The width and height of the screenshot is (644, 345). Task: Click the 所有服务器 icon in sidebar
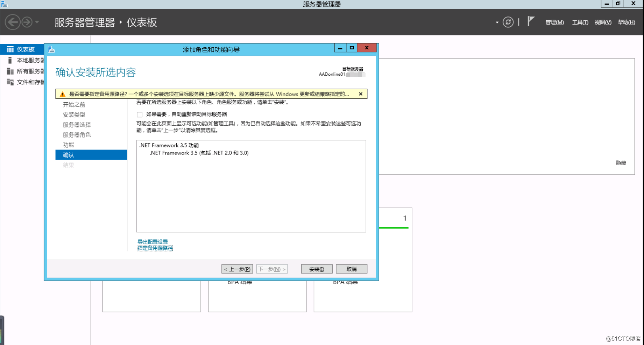[10, 71]
